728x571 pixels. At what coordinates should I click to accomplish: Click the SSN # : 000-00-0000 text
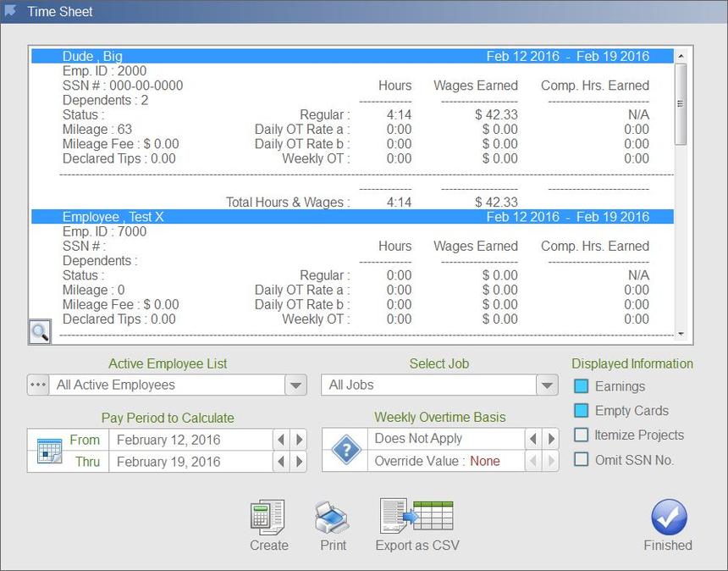coord(123,86)
